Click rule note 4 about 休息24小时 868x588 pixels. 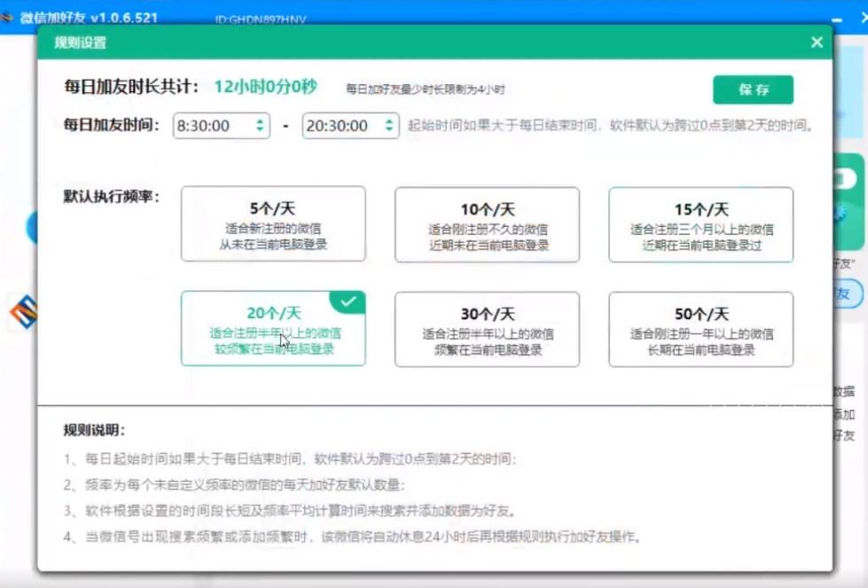(x=353, y=537)
